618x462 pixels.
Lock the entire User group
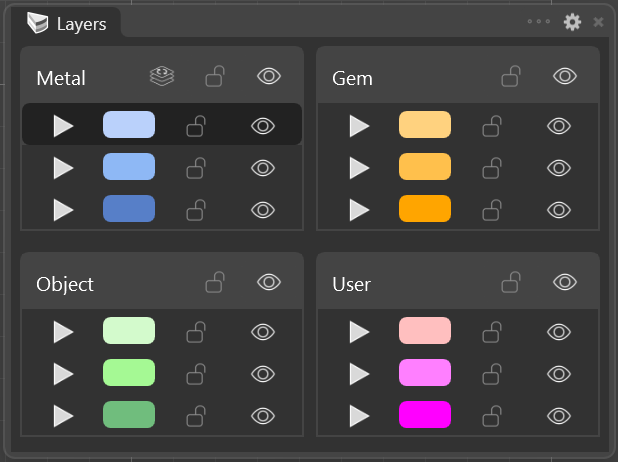[x=511, y=282]
